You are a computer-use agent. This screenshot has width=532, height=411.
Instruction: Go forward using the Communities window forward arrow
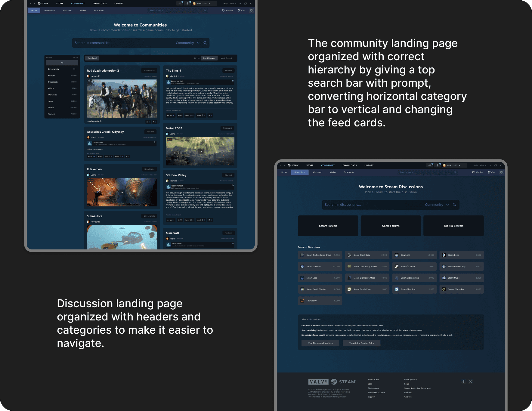coord(34,4)
